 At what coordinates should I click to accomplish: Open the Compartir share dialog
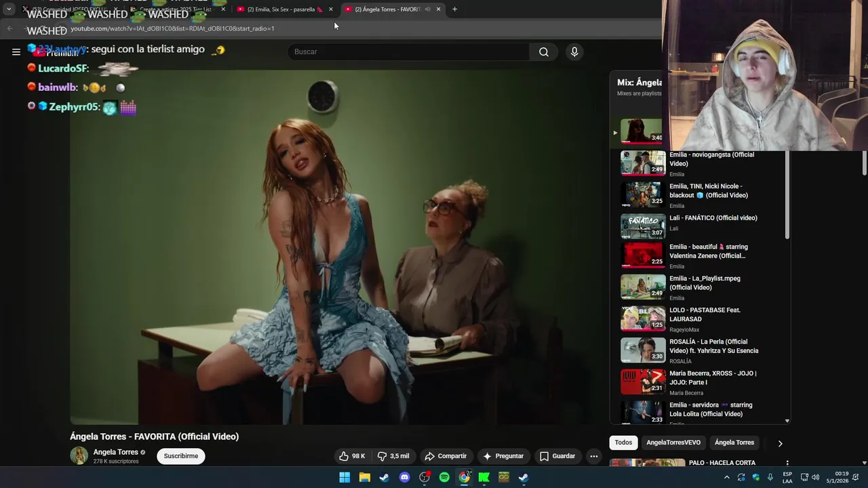[446, 456]
